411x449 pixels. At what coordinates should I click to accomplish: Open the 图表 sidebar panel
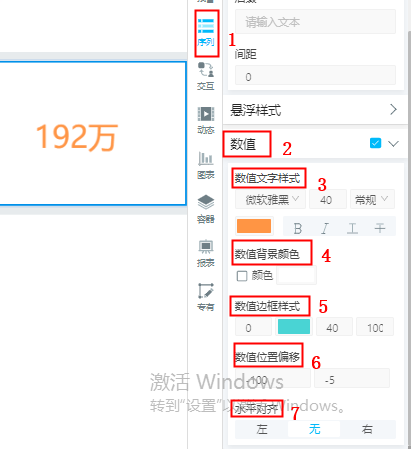pos(206,165)
